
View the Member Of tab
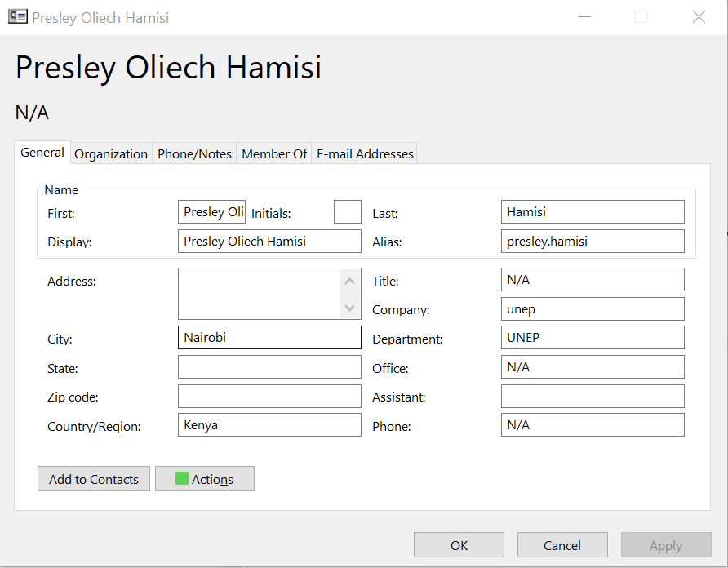[274, 153]
